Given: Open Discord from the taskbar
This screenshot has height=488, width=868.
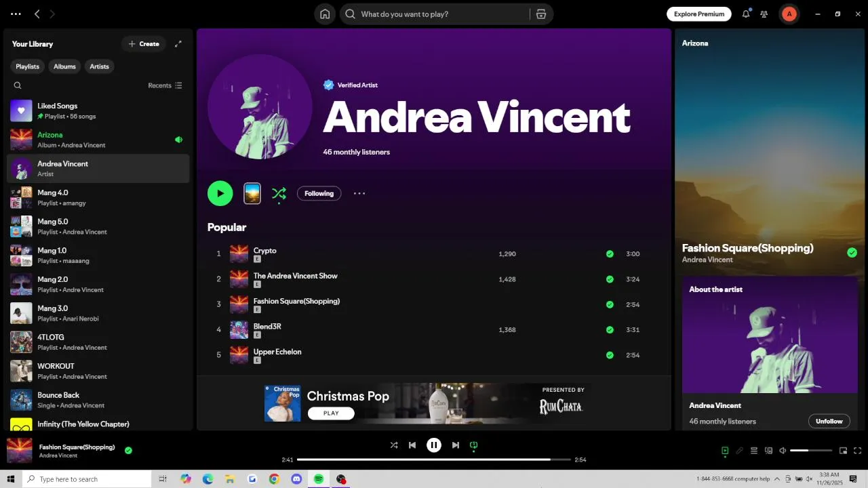Looking at the screenshot, I should (x=296, y=479).
